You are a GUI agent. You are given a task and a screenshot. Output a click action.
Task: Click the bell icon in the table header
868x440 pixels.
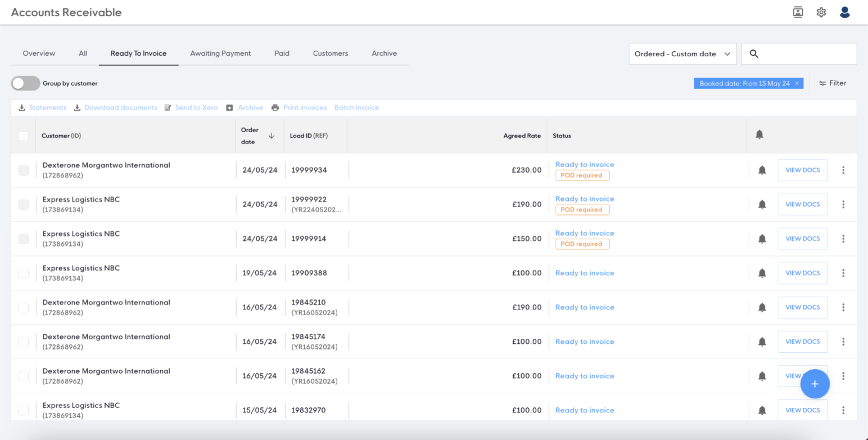coord(759,135)
